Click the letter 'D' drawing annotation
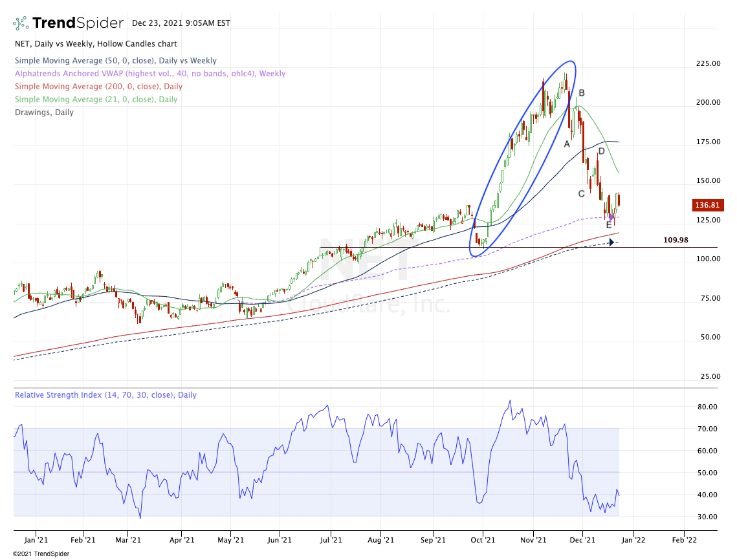 601,151
